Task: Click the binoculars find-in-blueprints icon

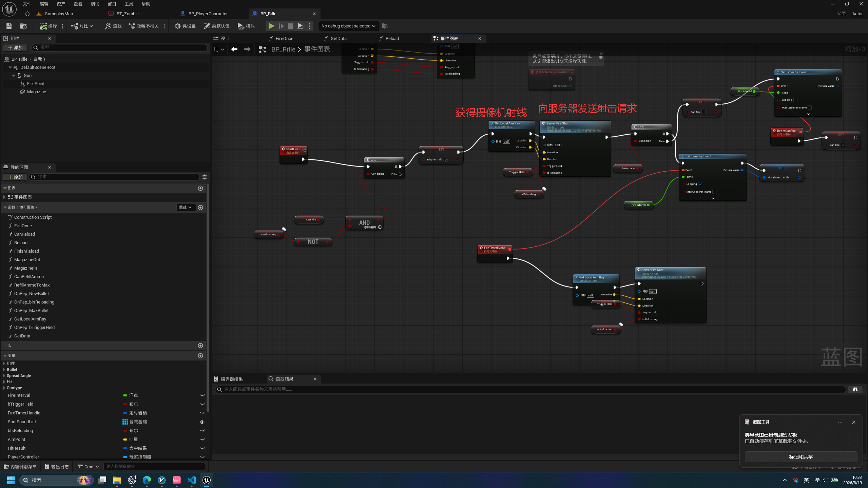Action: point(855,389)
